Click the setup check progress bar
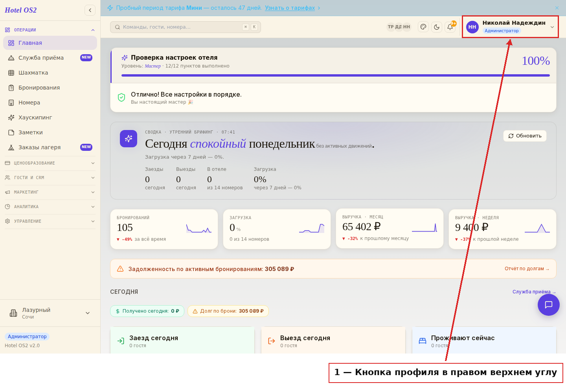The width and height of the screenshot is (566, 392). coord(336,75)
